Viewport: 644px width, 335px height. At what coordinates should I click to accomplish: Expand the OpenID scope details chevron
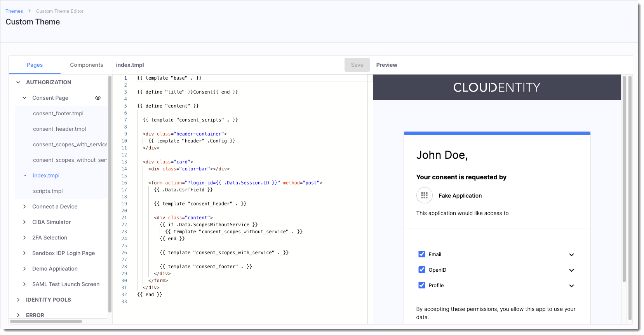coord(571,270)
